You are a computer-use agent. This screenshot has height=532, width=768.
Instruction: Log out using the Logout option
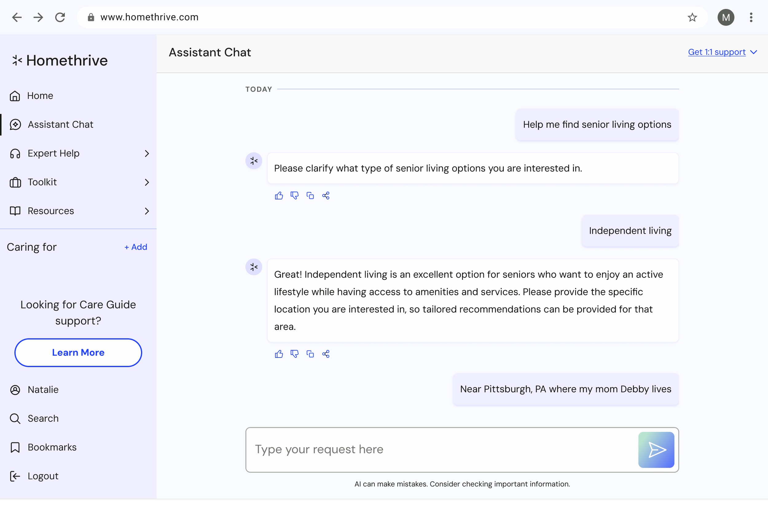coord(43,476)
